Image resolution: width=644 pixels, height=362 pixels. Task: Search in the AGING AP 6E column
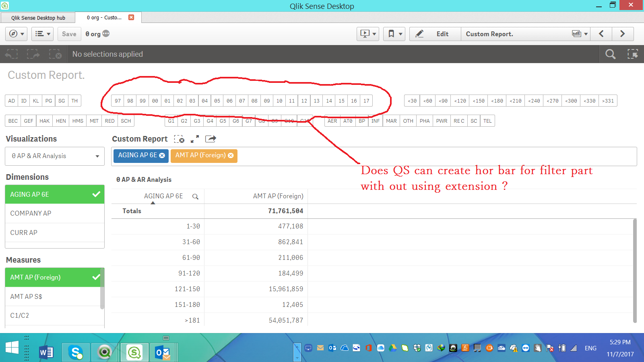click(195, 197)
